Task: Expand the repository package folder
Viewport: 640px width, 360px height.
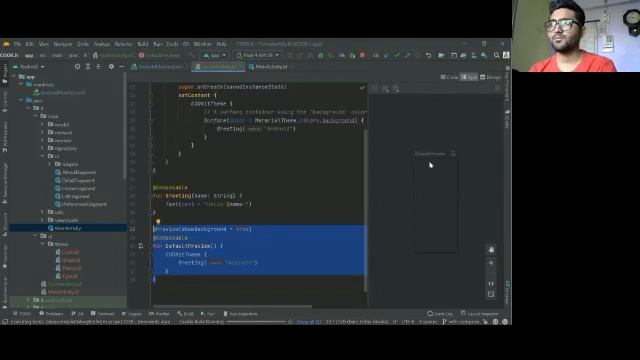Action: pos(42,148)
